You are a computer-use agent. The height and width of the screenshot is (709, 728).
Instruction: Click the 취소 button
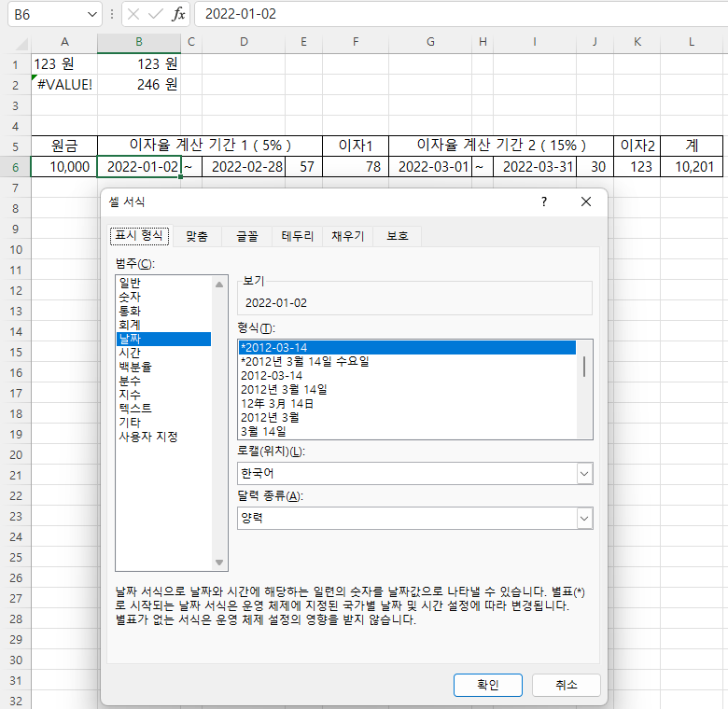pyautogui.click(x=567, y=685)
